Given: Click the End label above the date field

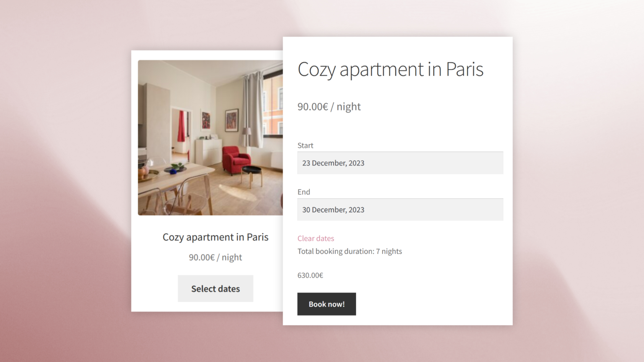Looking at the screenshot, I should coord(304,192).
